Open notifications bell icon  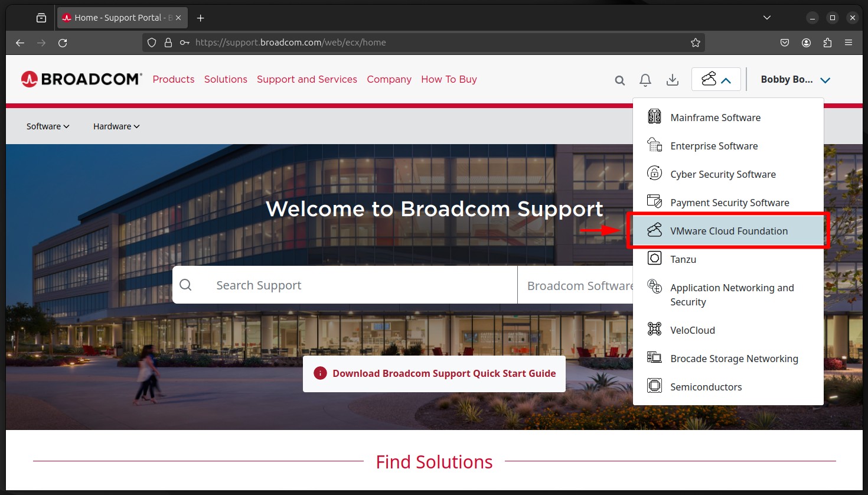[645, 80]
